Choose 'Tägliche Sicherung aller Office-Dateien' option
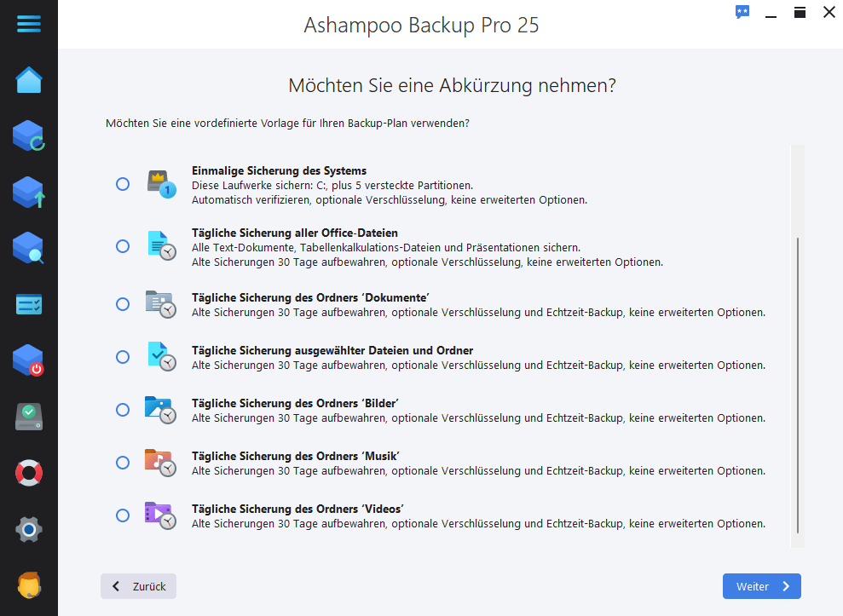 (x=123, y=246)
